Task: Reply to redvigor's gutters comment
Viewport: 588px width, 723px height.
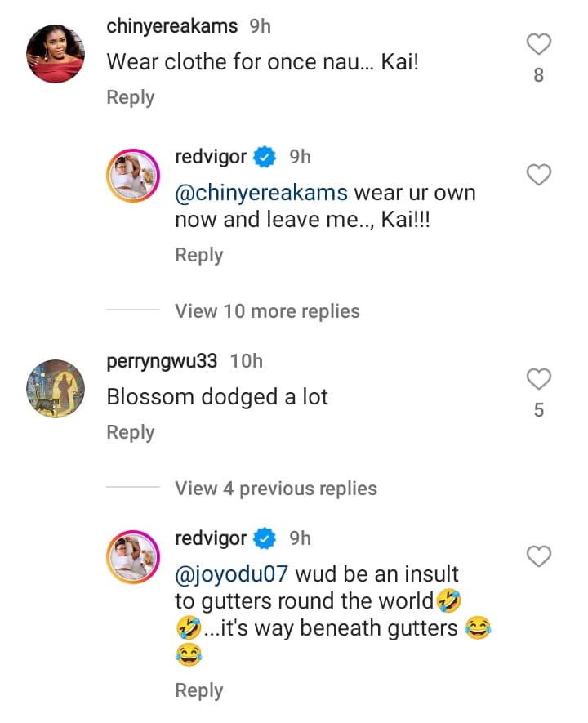Action: pyautogui.click(x=198, y=690)
